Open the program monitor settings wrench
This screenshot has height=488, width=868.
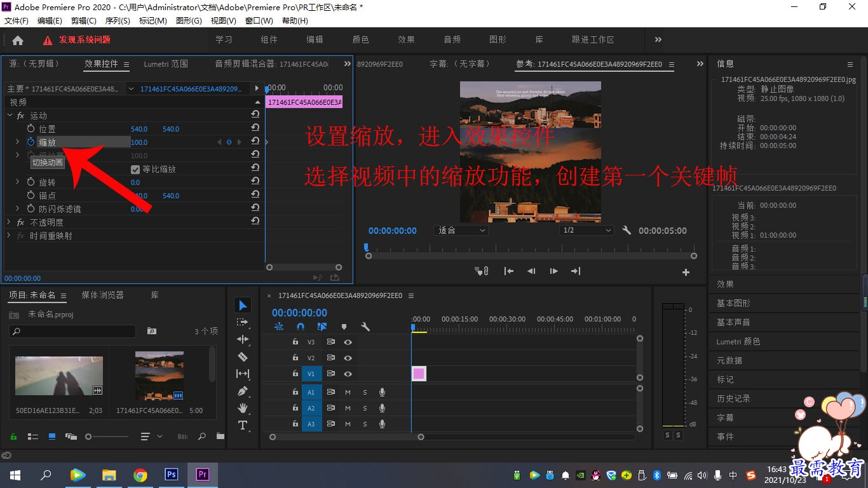[x=627, y=230]
